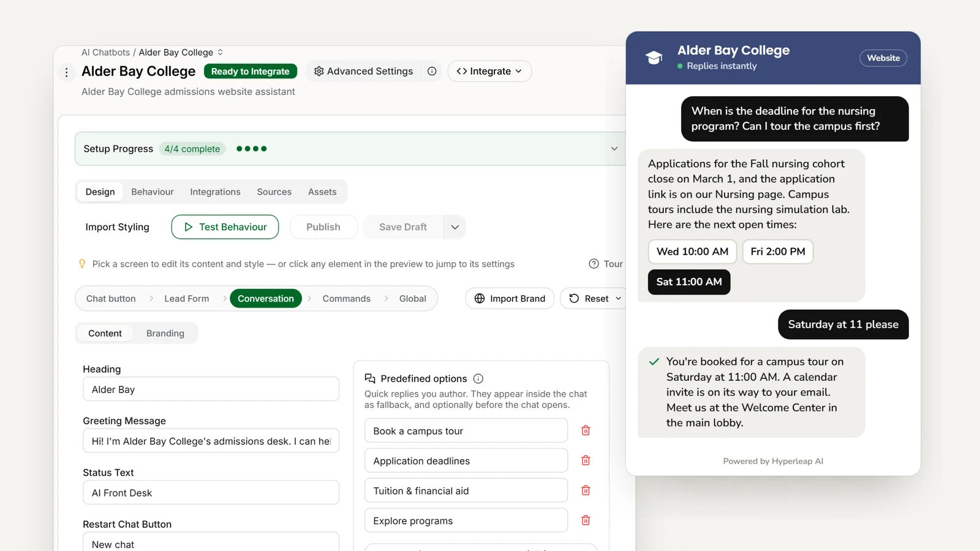Switch to the Design tab
This screenshot has width=980, height=551.
(x=100, y=192)
